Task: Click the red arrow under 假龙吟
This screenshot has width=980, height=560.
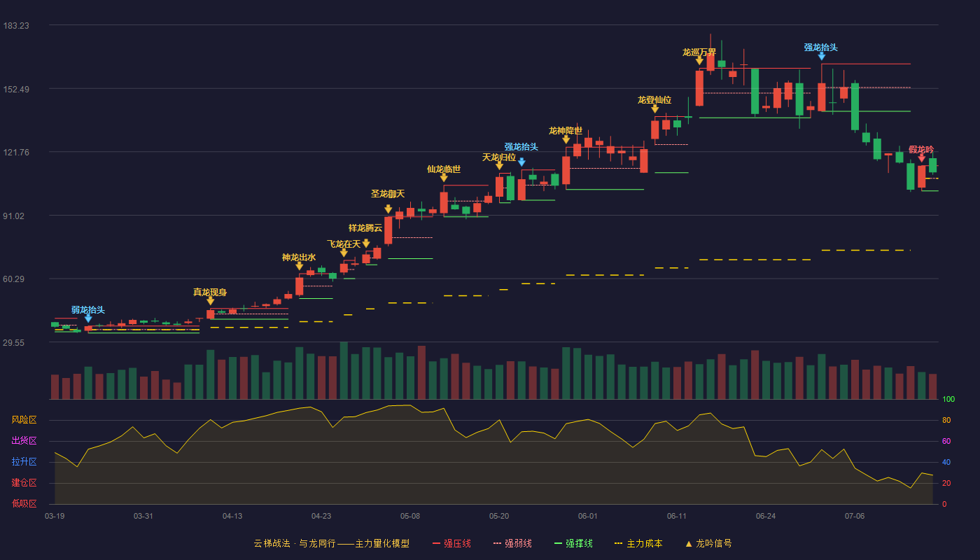Action: coord(921,158)
